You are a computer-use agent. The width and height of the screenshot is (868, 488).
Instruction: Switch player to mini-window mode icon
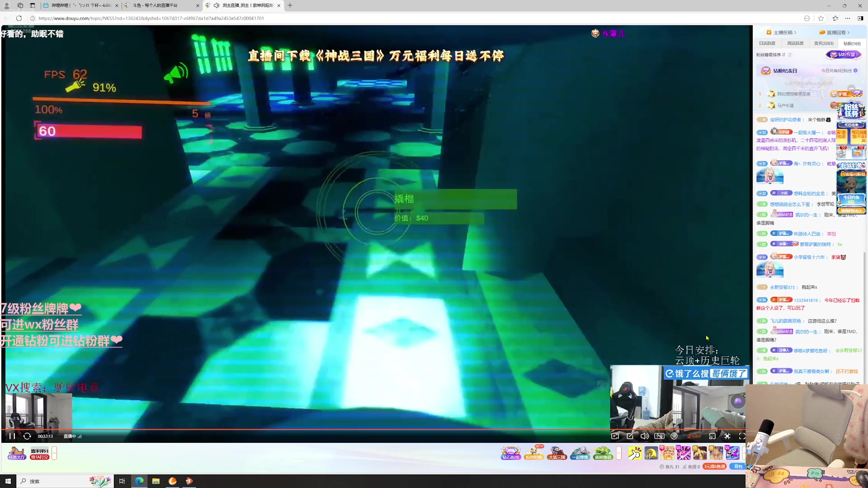[712, 436]
